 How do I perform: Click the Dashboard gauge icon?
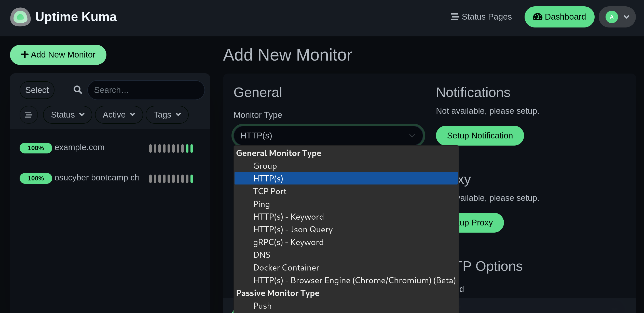(538, 17)
